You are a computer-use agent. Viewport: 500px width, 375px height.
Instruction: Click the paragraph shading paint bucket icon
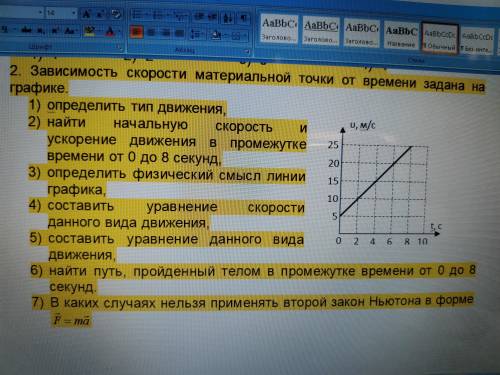217,34
